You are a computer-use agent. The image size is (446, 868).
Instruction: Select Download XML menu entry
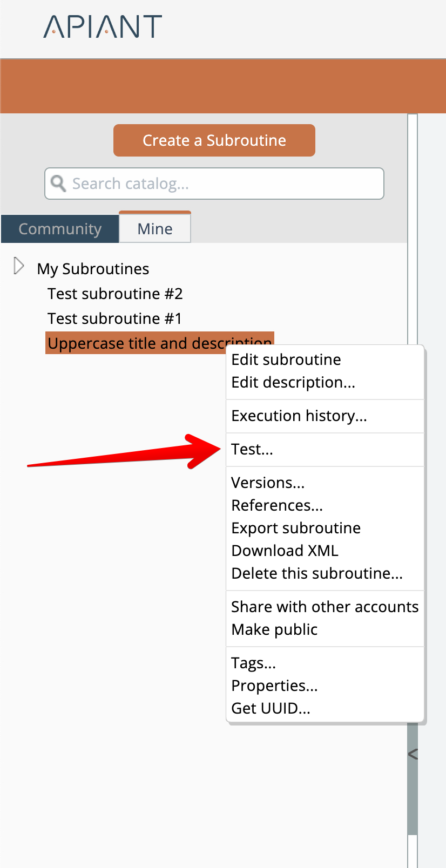point(285,551)
